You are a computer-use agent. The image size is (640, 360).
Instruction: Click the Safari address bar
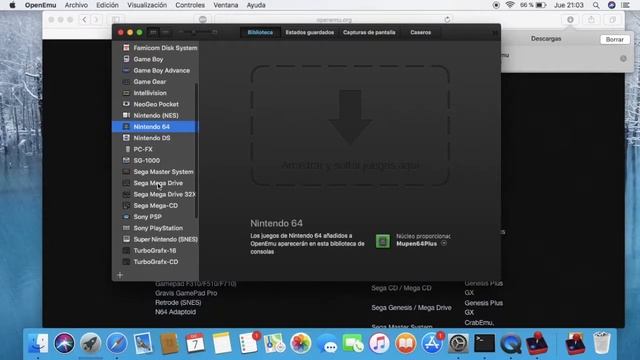point(334,20)
